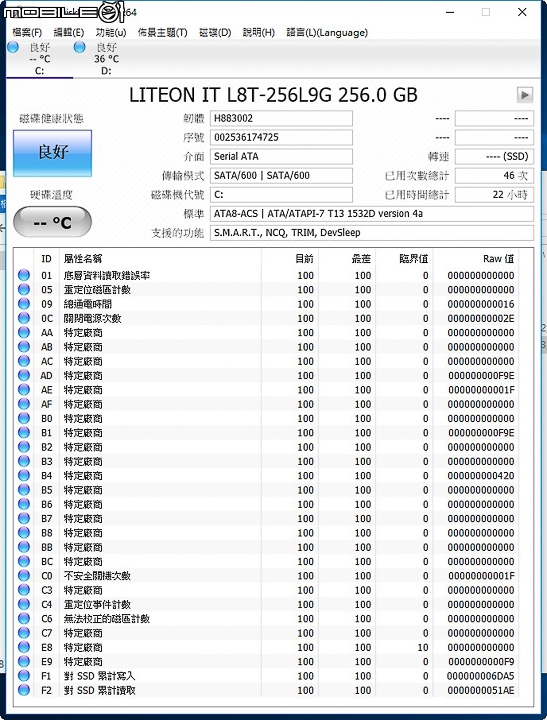Click the status icon for attribute C0
547x720 pixels.
[x=24, y=575]
